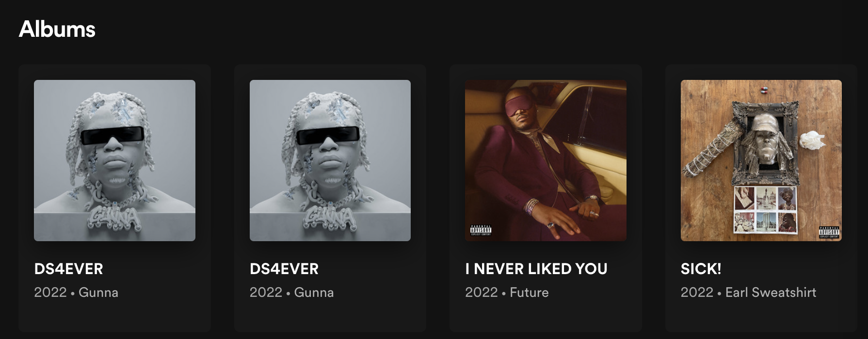Click the 2022 year beside Earl Sweatshirt
The image size is (868, 339).
(x=697, y=293)
